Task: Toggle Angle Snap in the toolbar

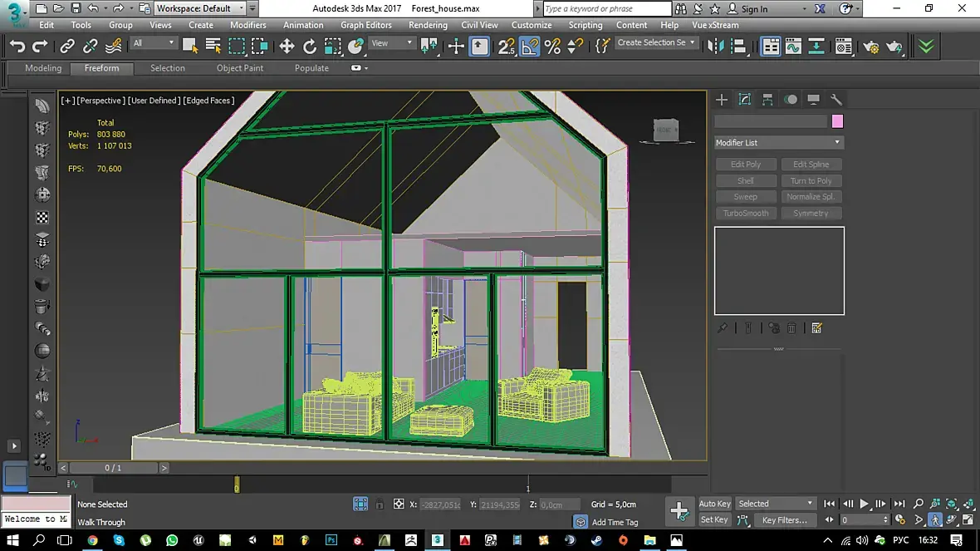Action: [530, 47]
